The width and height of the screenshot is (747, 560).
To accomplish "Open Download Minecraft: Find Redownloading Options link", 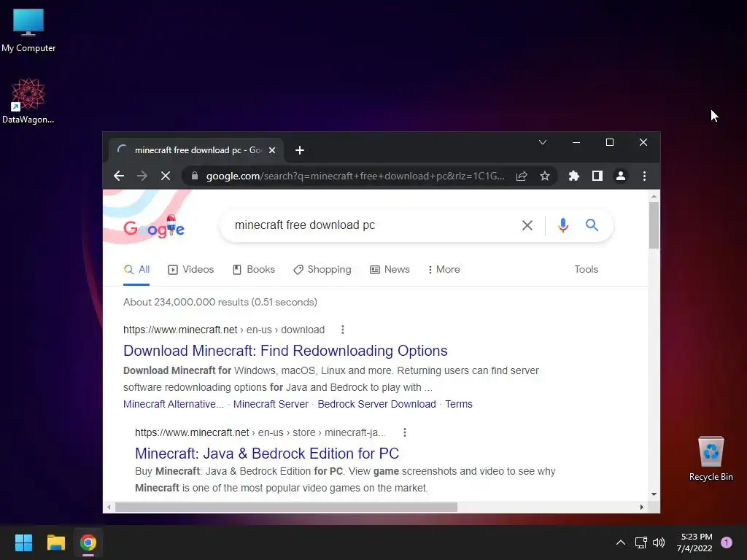I will tap(285, 351).
